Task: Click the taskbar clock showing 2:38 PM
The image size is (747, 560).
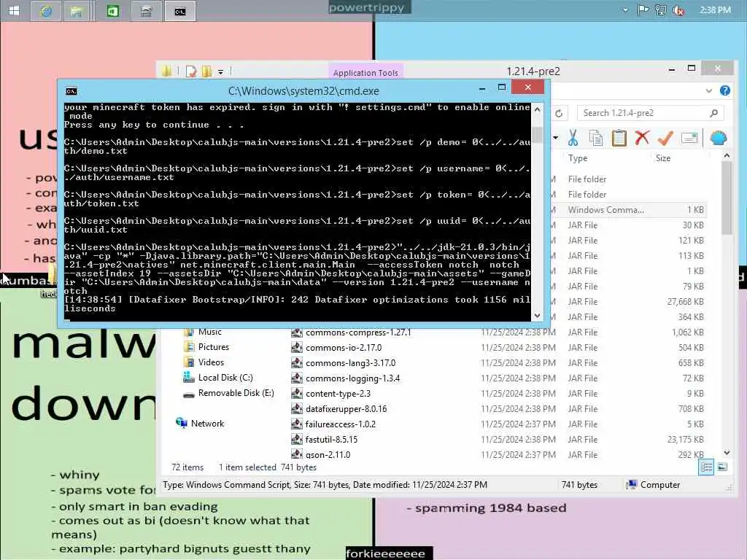Action: coord(715,10)
